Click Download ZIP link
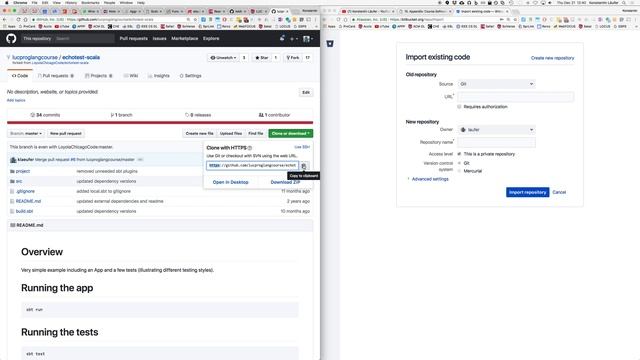The height and width of the screenshot is (360, 640). 285,182
